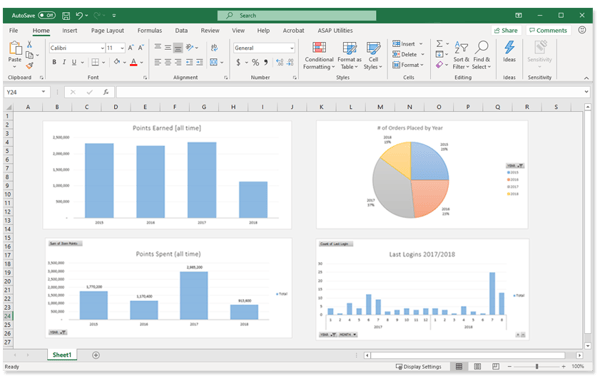Toggle the AutoSave switch

click(47, 16)
